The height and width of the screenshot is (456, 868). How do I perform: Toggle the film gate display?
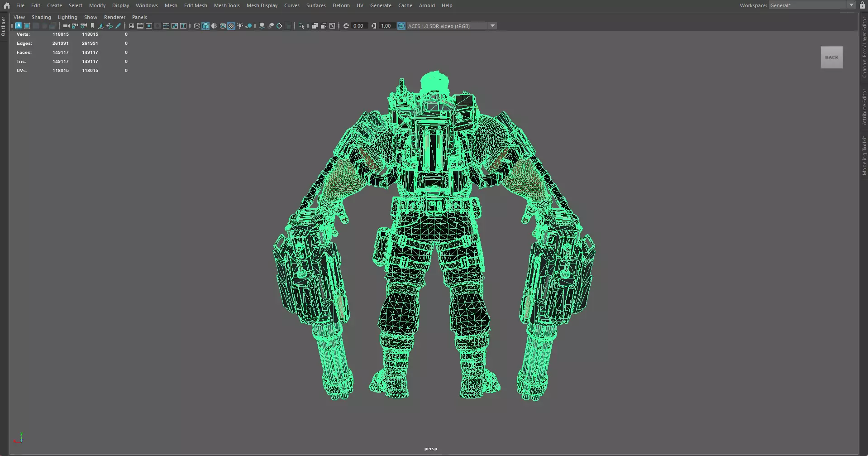click(140, 26)
